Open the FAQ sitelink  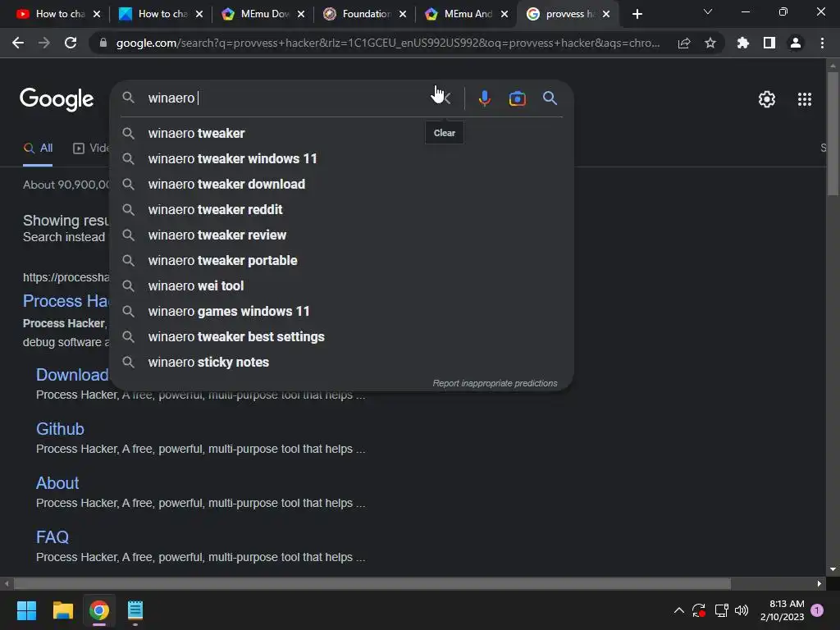52,537
